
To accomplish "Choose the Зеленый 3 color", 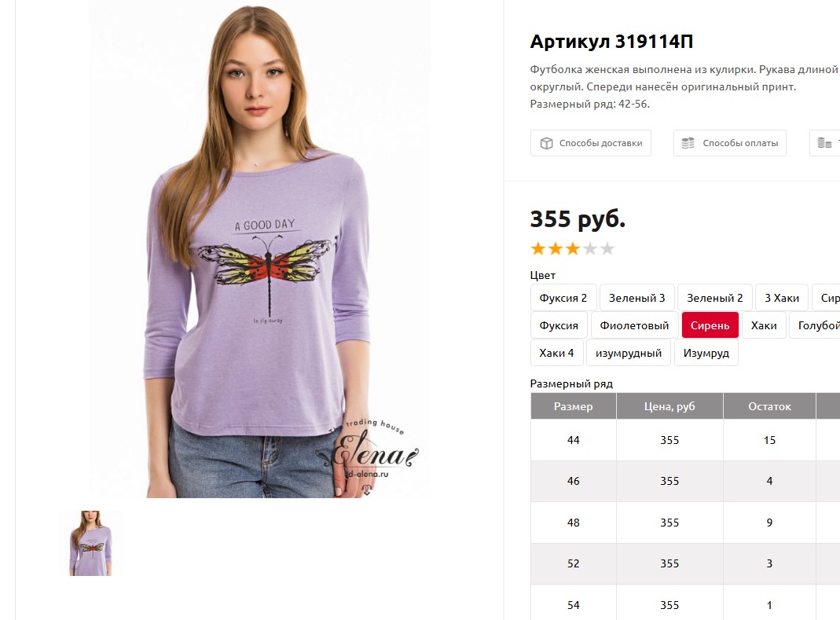I will 637,298.
